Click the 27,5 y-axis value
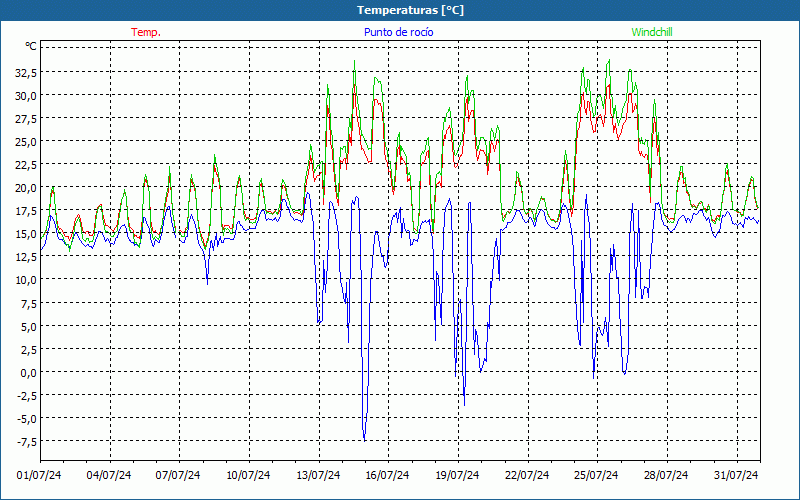 click(26, 118)
